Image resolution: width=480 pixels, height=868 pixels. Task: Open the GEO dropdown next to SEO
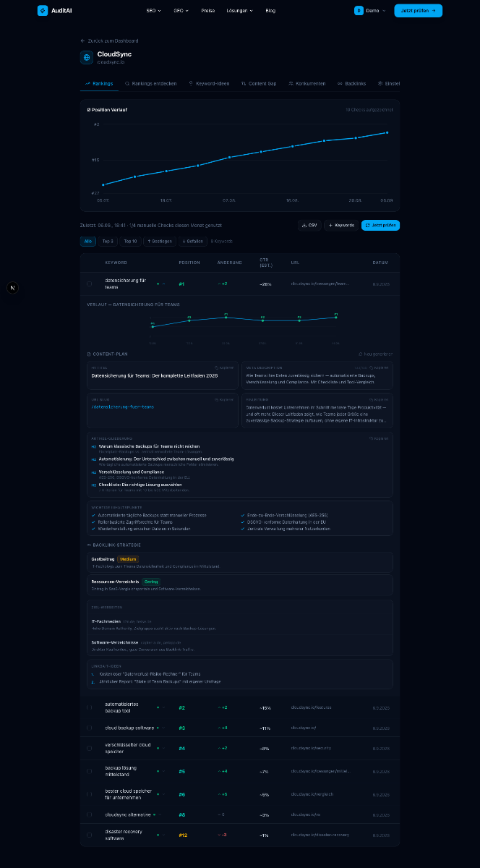(181, 11)
